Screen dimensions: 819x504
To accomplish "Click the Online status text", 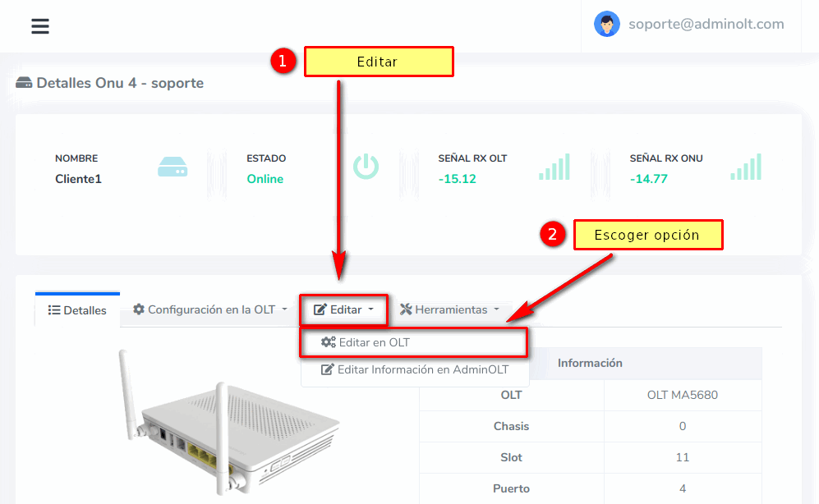I will pyautogui.click(x=265, y=179).
